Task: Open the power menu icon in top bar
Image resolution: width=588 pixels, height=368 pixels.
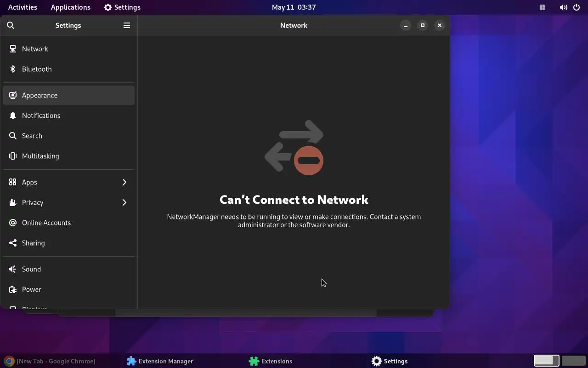Action: 577,7
